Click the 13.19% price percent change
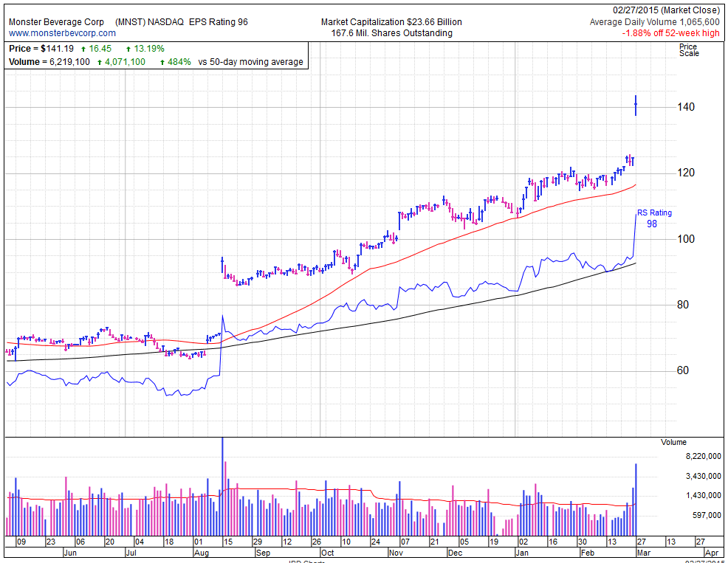 click(x=149, y=49)
